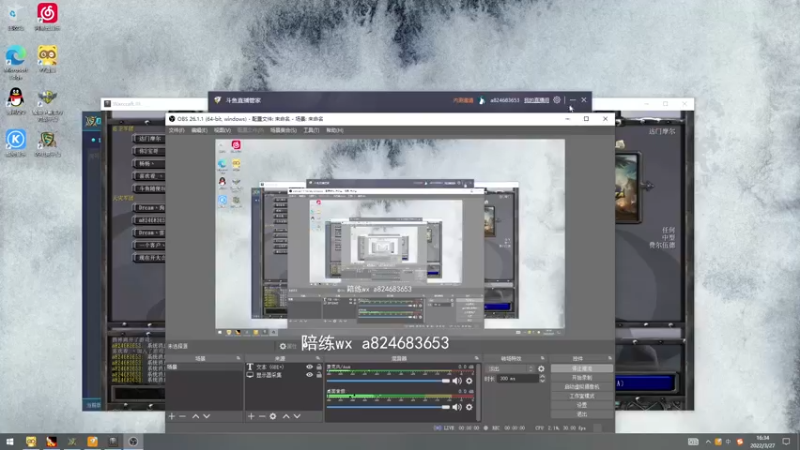Click the Start Recording button
This screenshot has width=800, height=450.
pos(582,378)
